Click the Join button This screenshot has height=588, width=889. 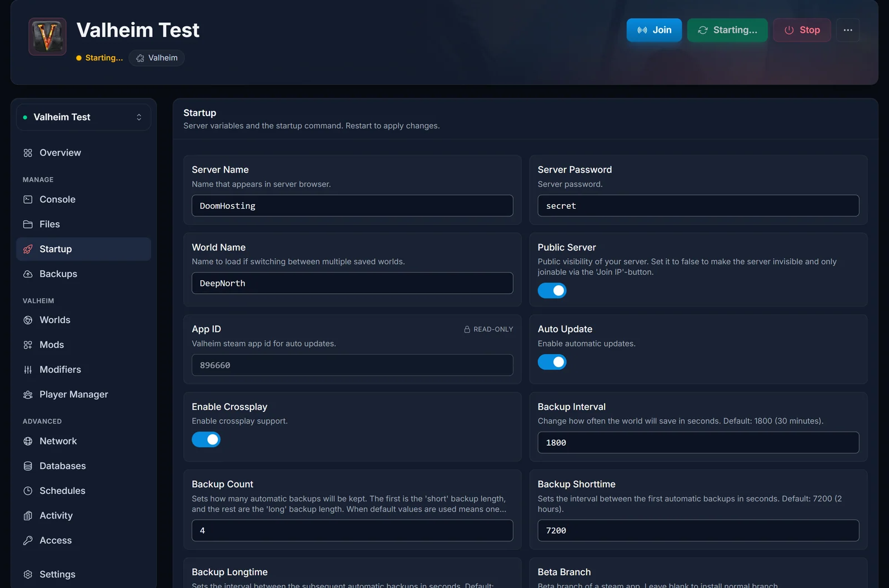pos(654,30)
